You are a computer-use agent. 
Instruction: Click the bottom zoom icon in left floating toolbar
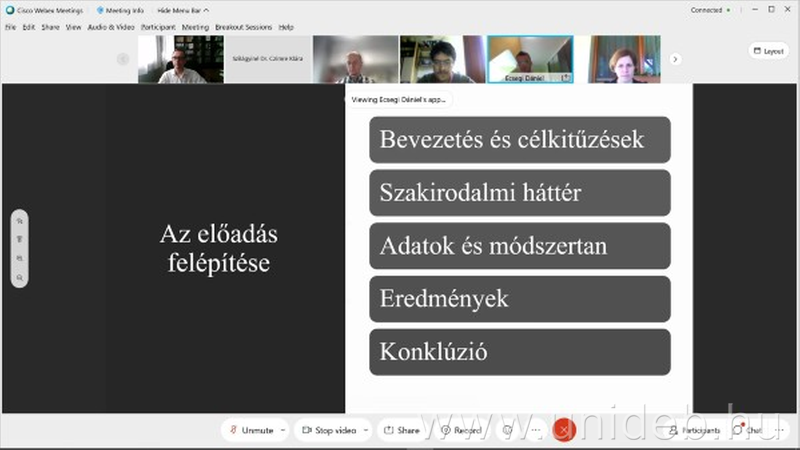(19, 277)
